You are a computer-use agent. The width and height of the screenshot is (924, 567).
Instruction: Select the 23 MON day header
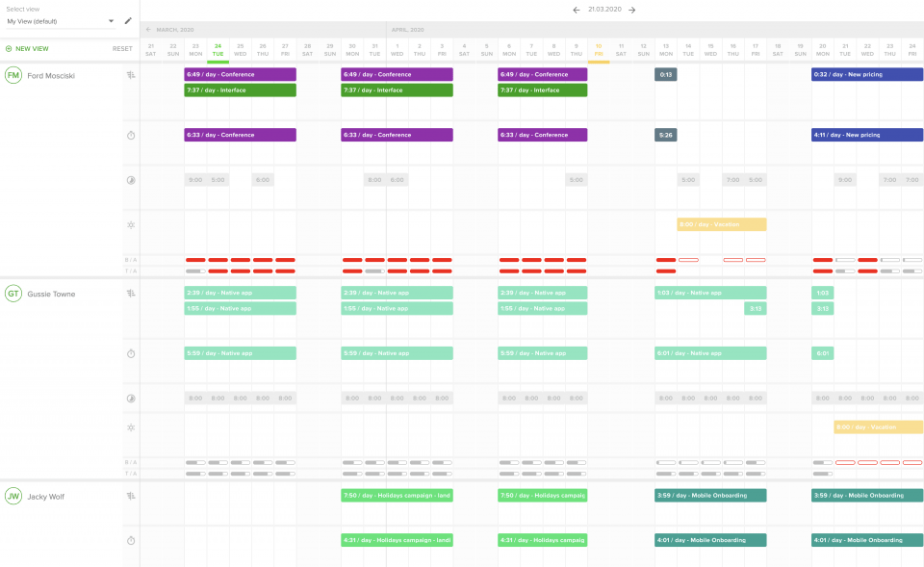click(x=195, y=50)
